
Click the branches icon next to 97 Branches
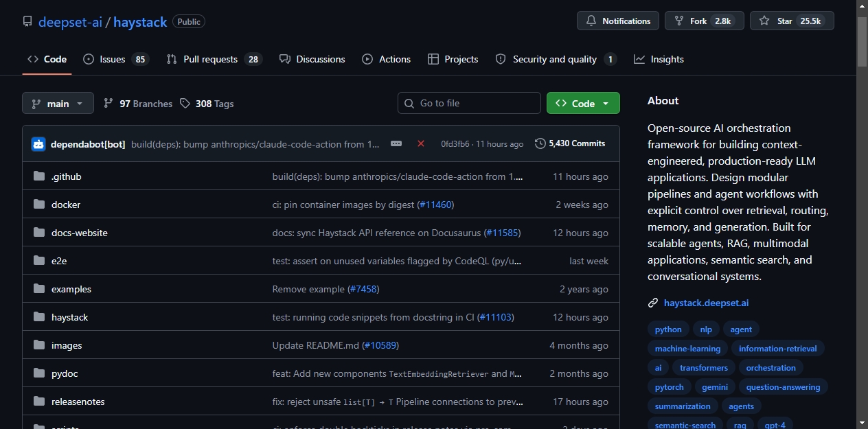tap(108, 104)
